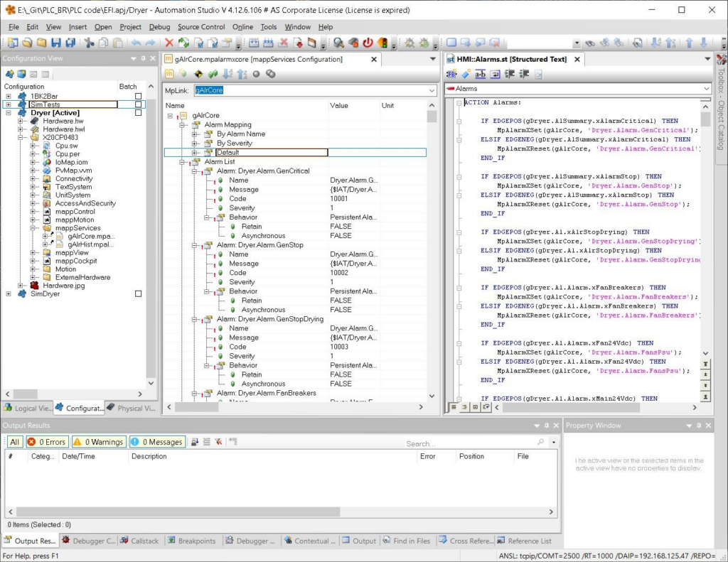
Task: Click the sort ascending icon in alarm editor
Action: 227,74
